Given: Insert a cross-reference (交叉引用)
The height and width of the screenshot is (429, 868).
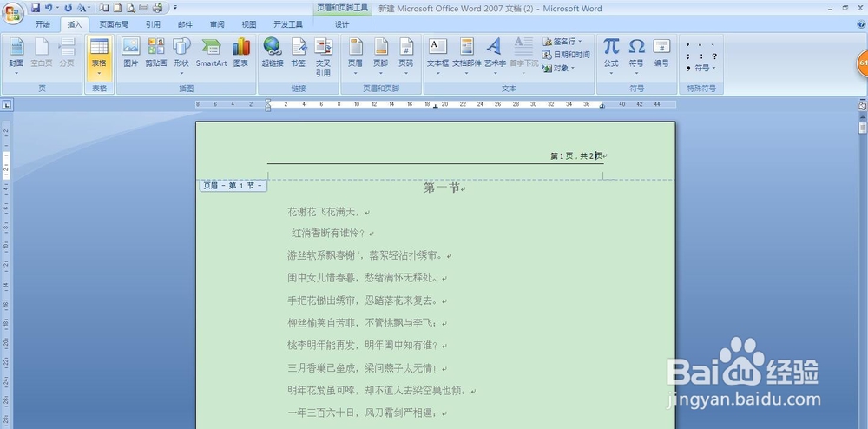Looking at the screenshot, I should tap(323, 57).
